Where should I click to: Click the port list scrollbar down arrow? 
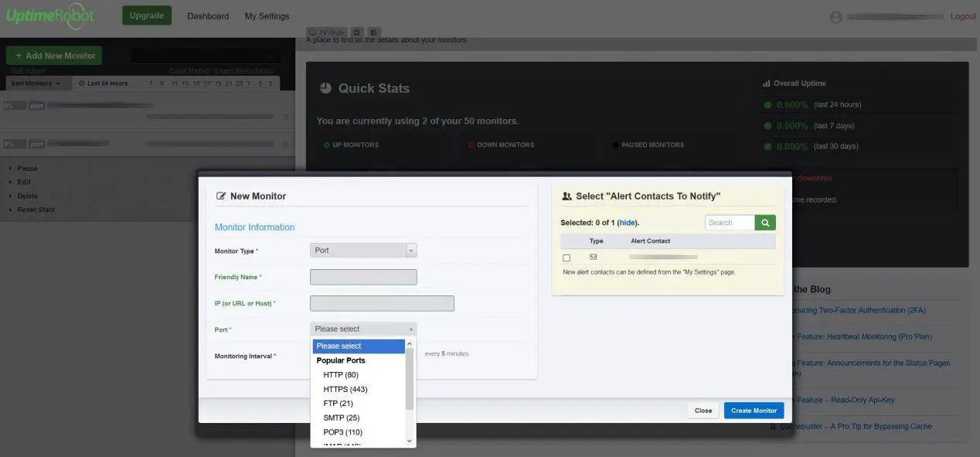(x=410, y=441)
